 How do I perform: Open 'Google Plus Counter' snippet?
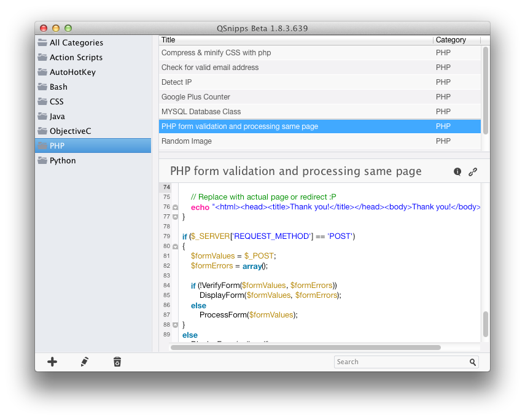[x=320, y=97]
